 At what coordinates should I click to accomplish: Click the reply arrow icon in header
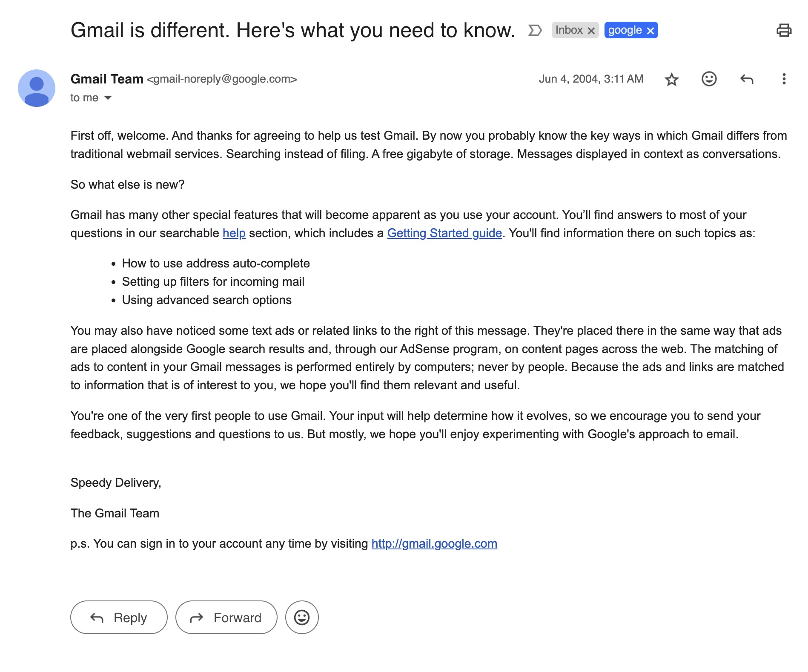point(746,79)
